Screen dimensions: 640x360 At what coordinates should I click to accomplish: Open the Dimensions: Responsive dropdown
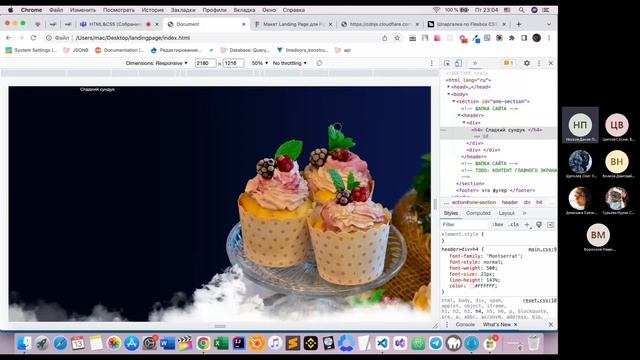pyautogui.click(x=157, y=63)
